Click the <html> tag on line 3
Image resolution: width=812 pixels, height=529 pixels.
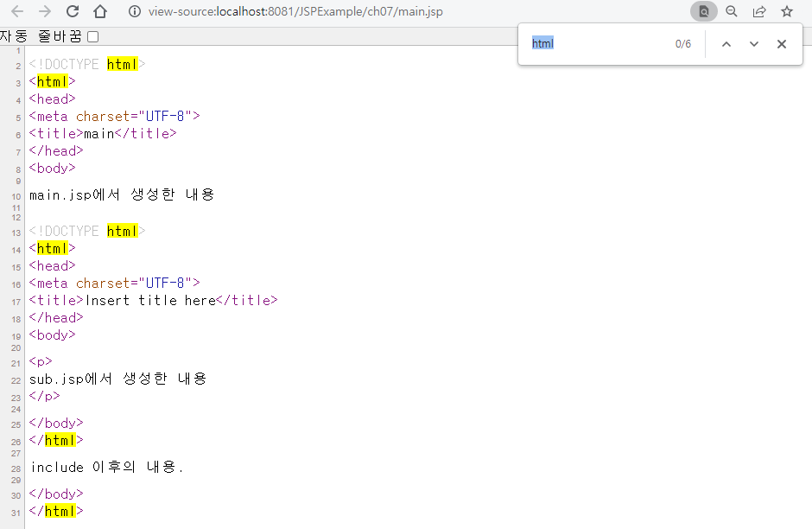pyautogui.click(x=53, y=81)
